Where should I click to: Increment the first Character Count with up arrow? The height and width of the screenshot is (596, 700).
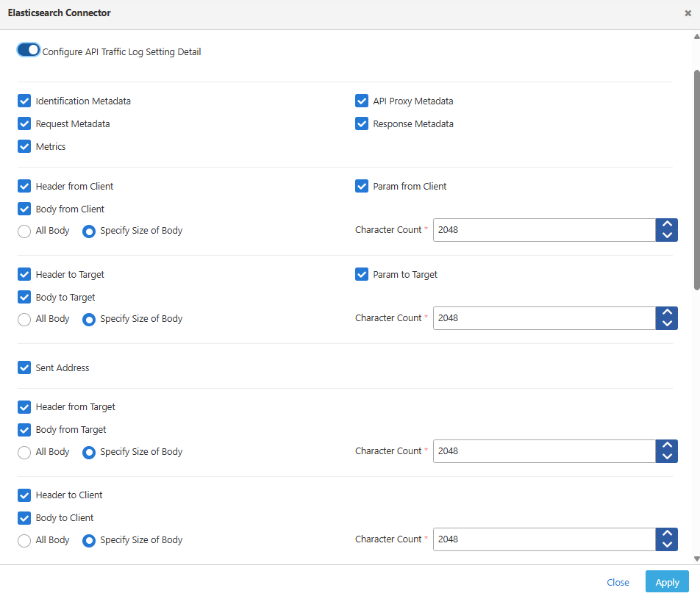point(666,224)
